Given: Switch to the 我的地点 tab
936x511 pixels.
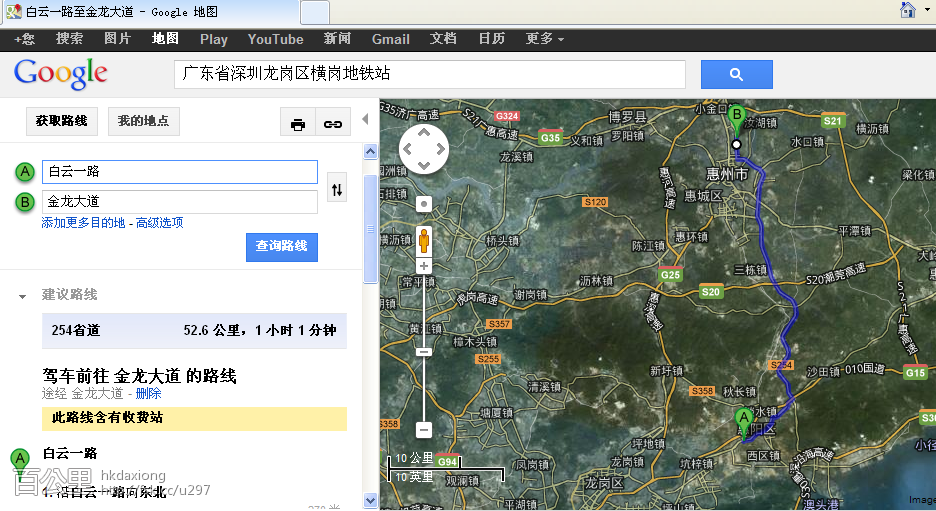Looking at the screenshot, I should (143, 121).
